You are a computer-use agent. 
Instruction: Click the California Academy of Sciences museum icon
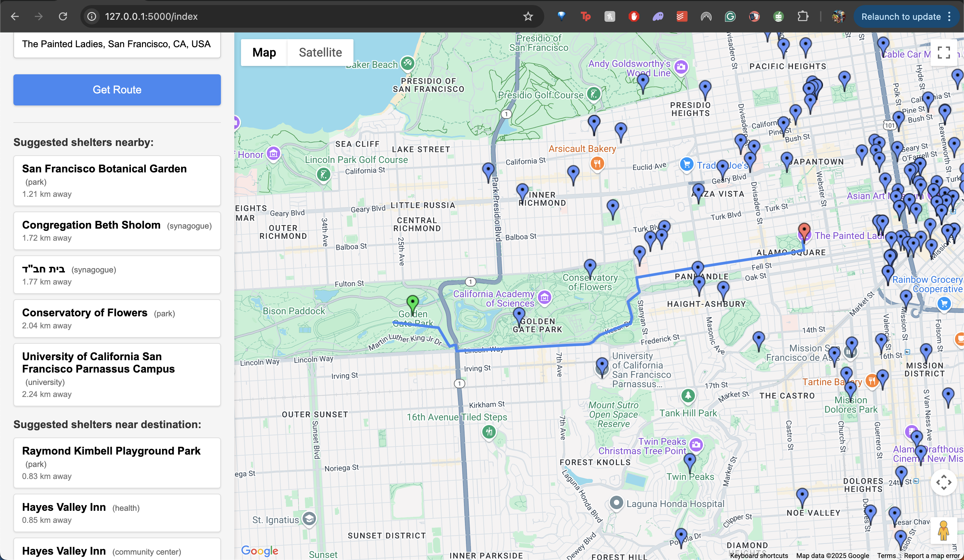[544, 297]
